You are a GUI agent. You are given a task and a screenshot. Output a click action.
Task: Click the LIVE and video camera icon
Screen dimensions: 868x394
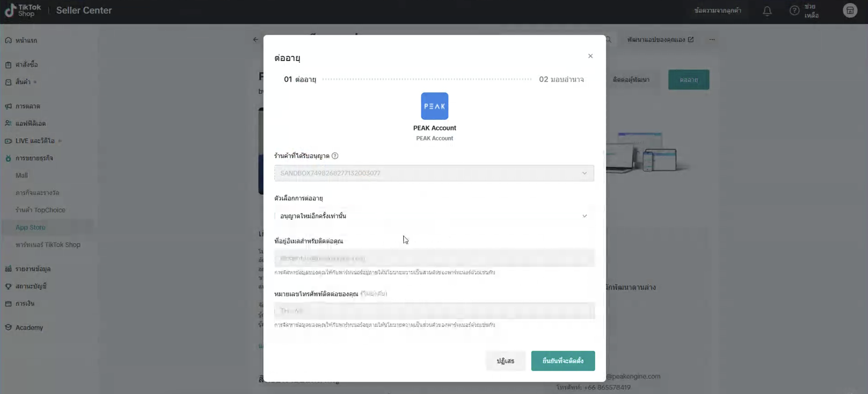8,141
